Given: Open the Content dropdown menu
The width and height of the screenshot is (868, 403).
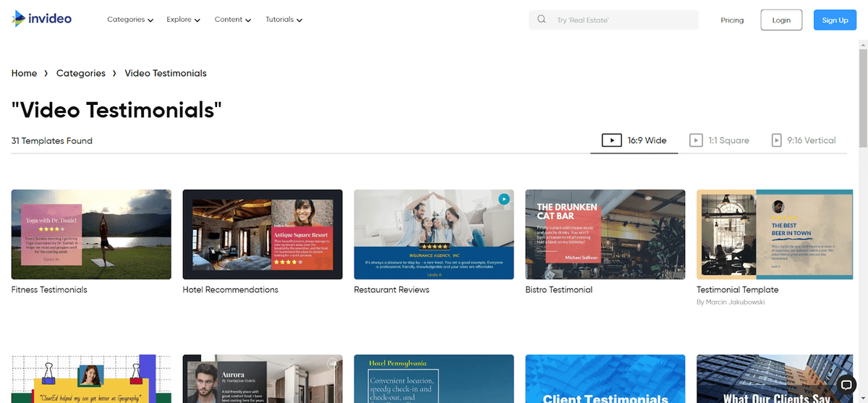Looking at the screenshot, I should point(232,20).
